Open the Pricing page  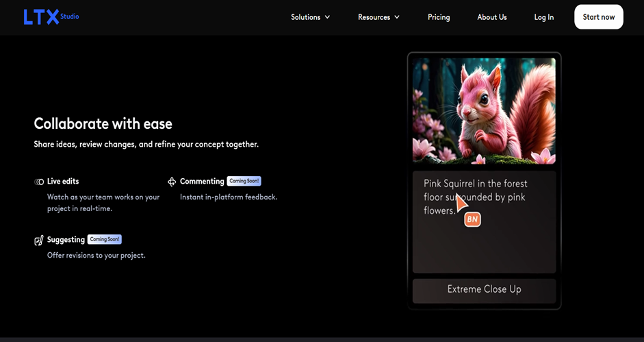point(439,17)
